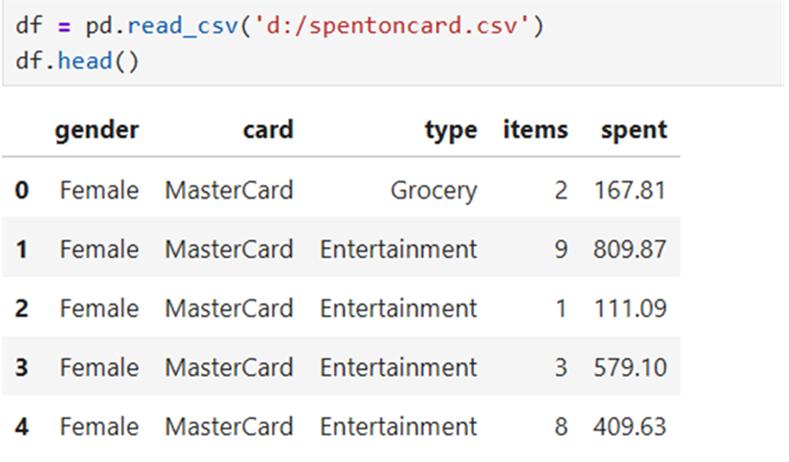Click the 'items' column header

(535, 130)
